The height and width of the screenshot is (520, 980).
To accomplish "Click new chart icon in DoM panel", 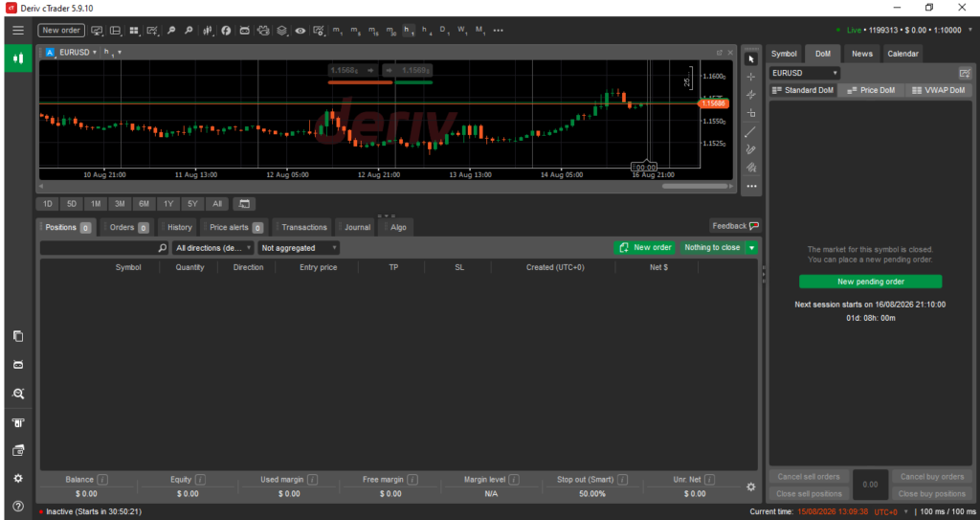I will [965, 73].
